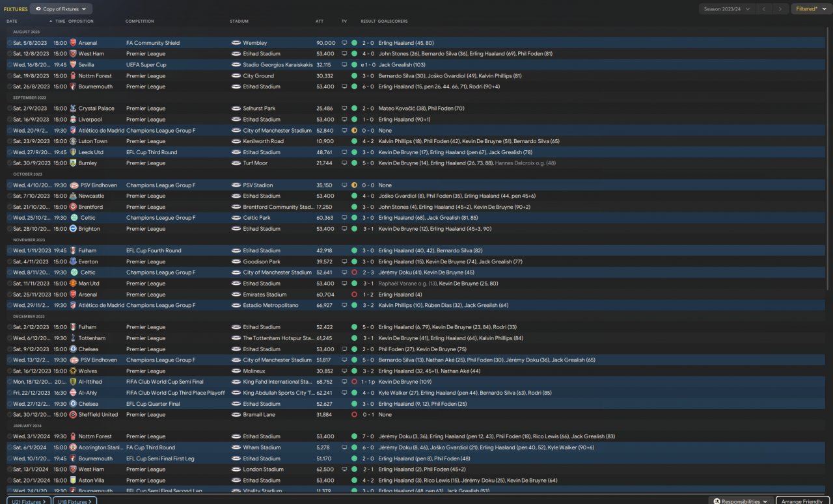Click the TV icon in the Sevilla row
The image size is (833, 504).
[344, 65]
